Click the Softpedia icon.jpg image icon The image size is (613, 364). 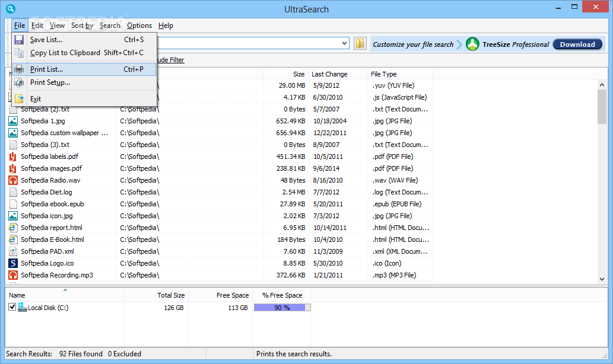tap(13, 216)
